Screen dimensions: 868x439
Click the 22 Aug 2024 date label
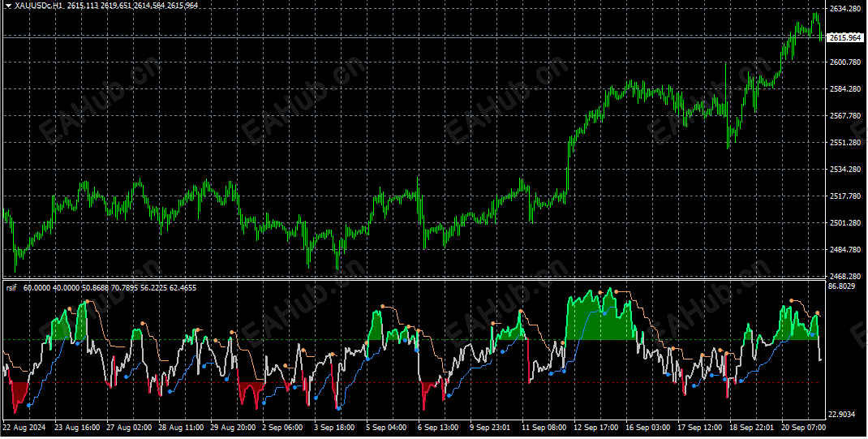(x=24, y=428)
